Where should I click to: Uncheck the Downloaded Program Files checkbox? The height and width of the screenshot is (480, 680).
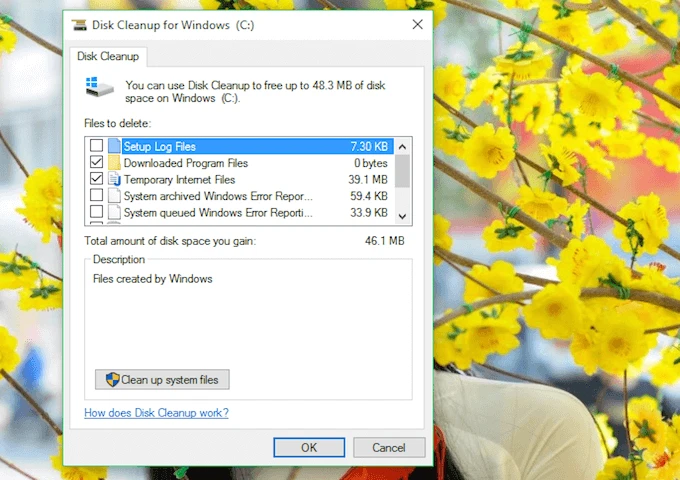(96, 162)
